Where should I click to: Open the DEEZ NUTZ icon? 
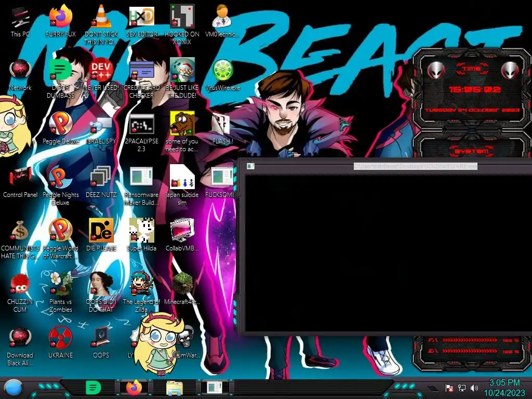(101, 182)
